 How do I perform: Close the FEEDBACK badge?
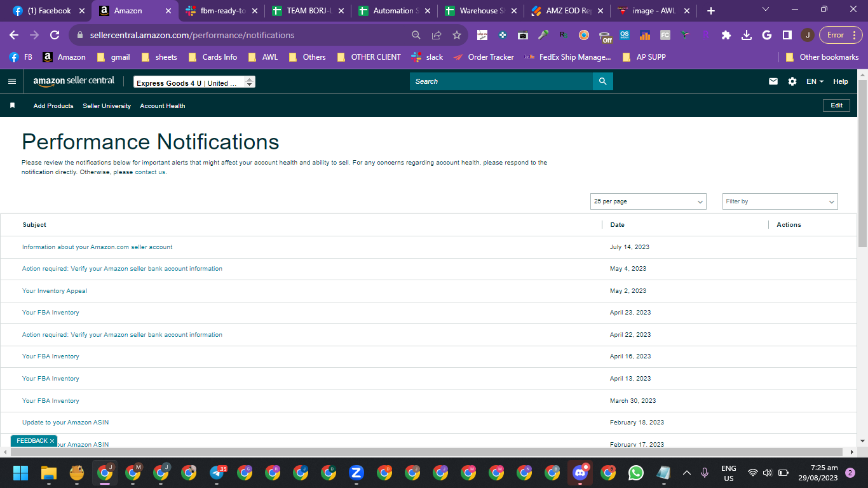tap(52, 441)
